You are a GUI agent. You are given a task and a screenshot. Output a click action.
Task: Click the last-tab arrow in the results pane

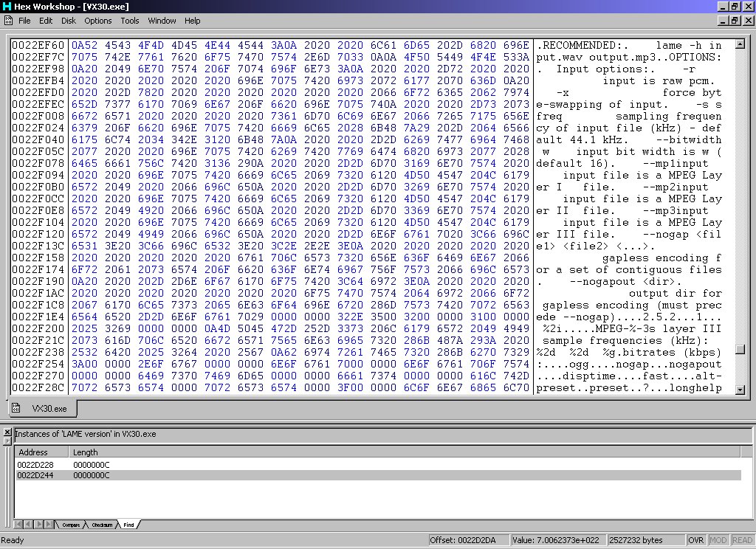pos(49,525)
